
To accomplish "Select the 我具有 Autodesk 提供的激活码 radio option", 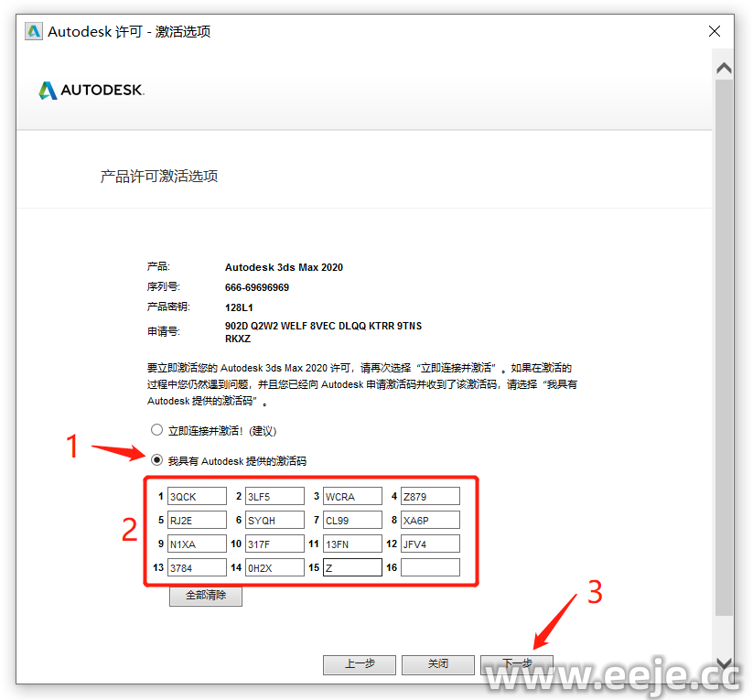I will pos(157,460).
